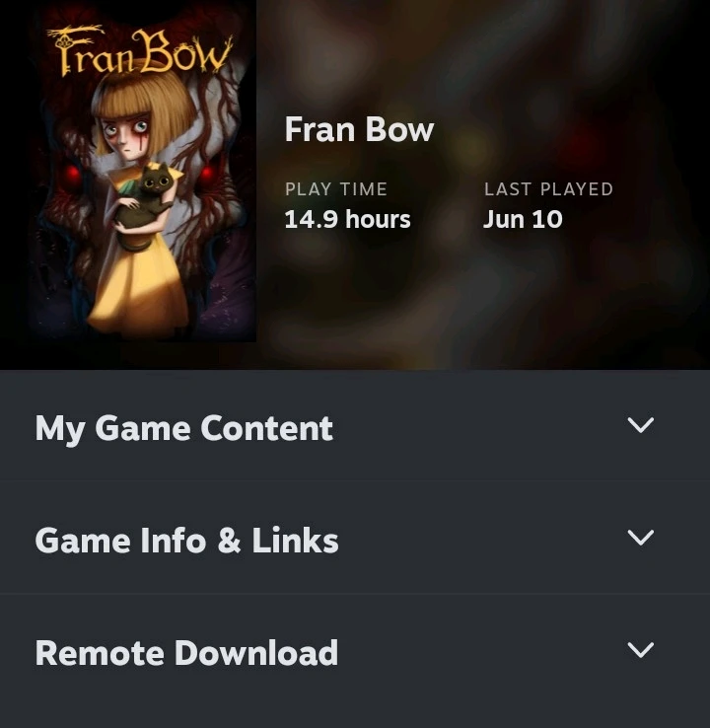Tap the LAST PLAYED label
This screenshot has width=710, height=728.
548,189
